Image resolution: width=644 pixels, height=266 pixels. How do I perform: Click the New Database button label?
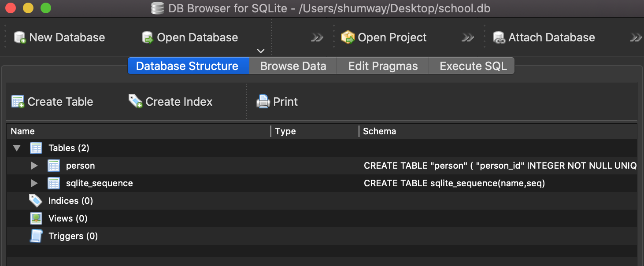(67, 37)
